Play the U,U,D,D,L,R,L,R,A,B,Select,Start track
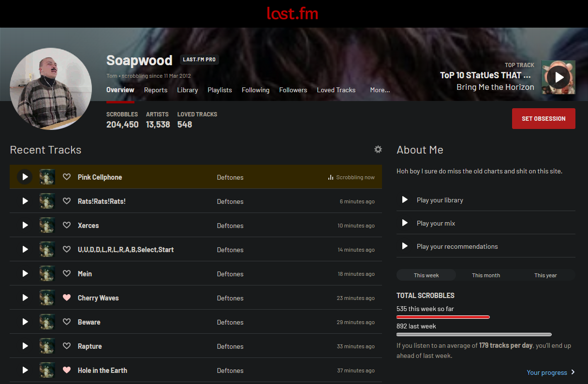The image size is (588, 384). [x=25, y=250]
